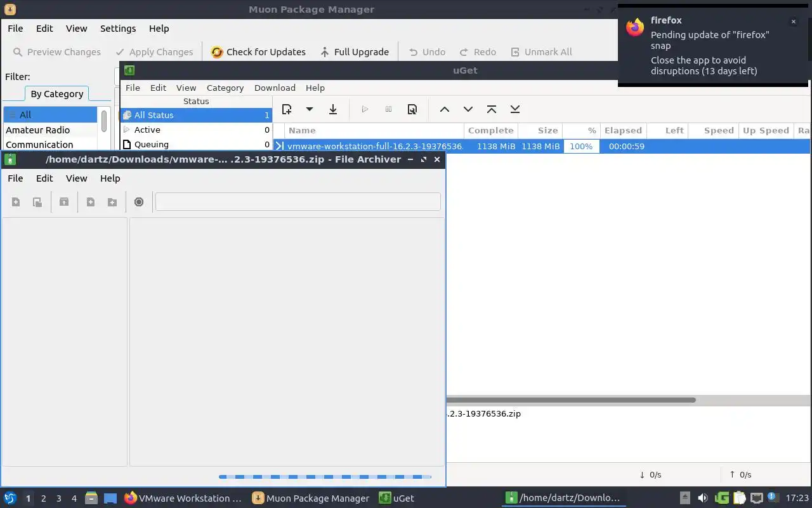
Task: Switch to workspace 2 in the taskbar
Action: point(43,498)
